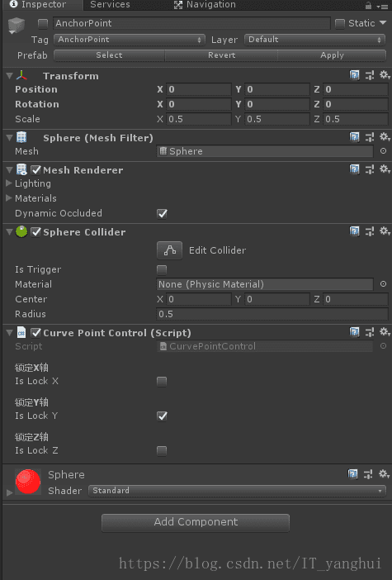
Task: Open Sphere material gear settings
Action: [384, 474]
